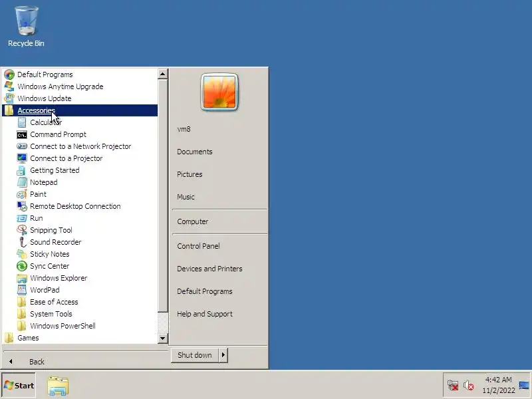Image resolution: width=532 pixels, height=399 pixels.
Task: Open the Windows Explorer icon in the menu
Action: pos(22,278)
